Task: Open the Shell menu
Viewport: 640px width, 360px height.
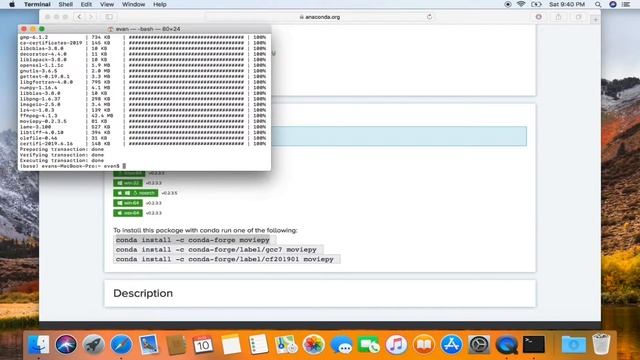Action: click(x=65, y=4)
